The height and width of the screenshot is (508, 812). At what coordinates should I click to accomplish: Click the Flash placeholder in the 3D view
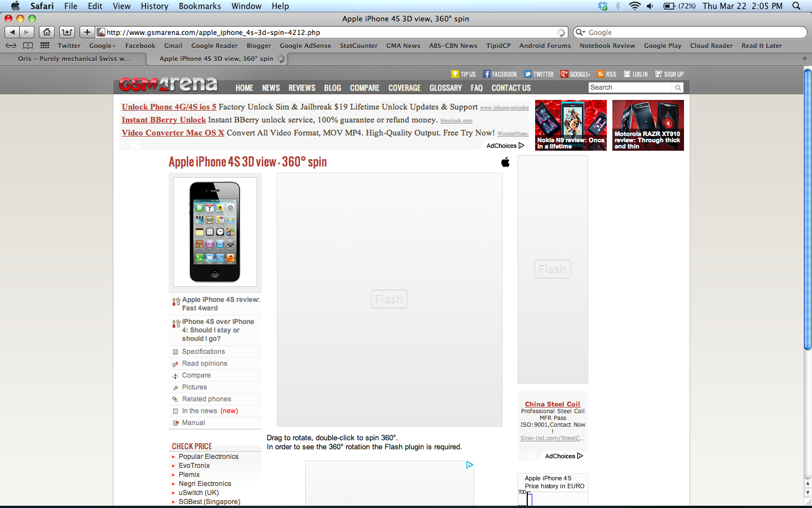pyautogui.click(x=389, y=299)
